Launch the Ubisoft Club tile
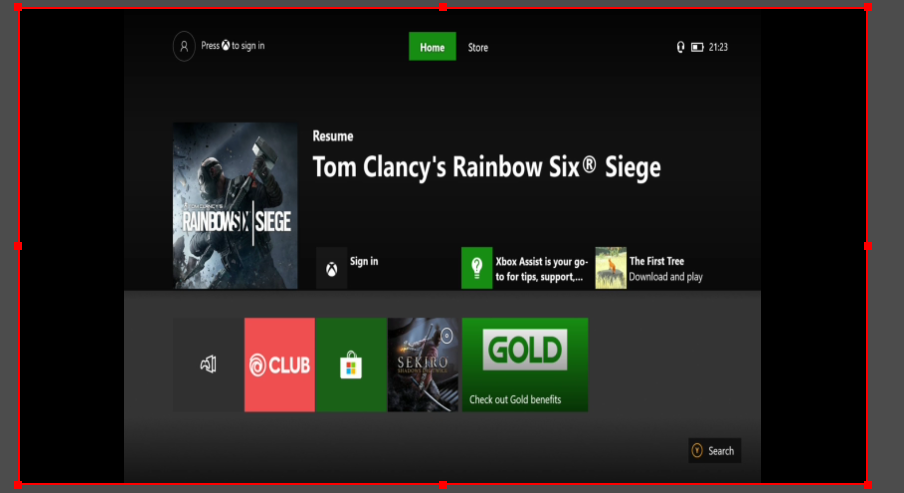Image resolution: width=904 pixels, height=493 pixels. coord(280,364)
